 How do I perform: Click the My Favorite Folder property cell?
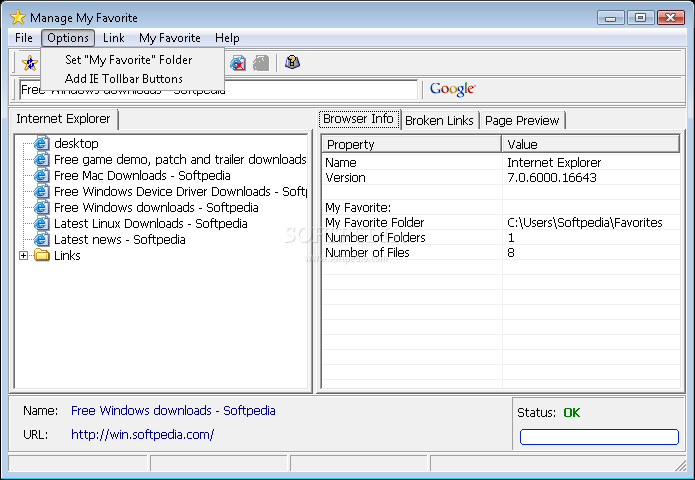(375, 222)
